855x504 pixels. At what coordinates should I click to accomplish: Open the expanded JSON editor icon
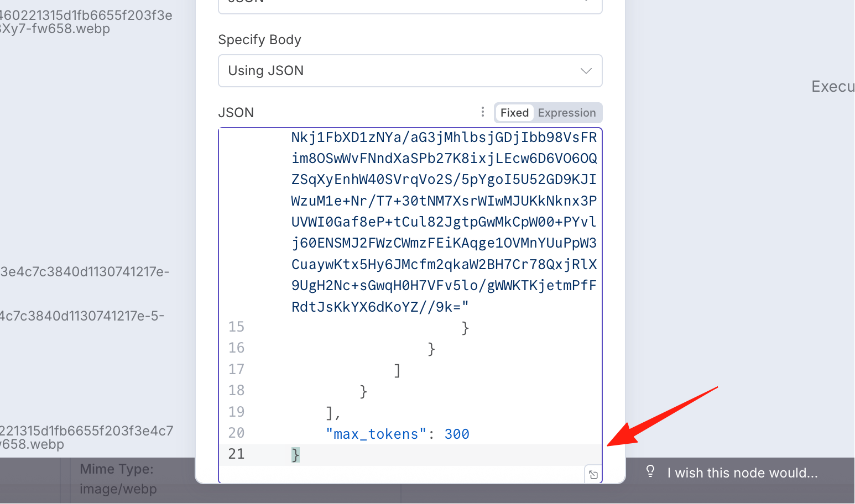coord(593,475)
